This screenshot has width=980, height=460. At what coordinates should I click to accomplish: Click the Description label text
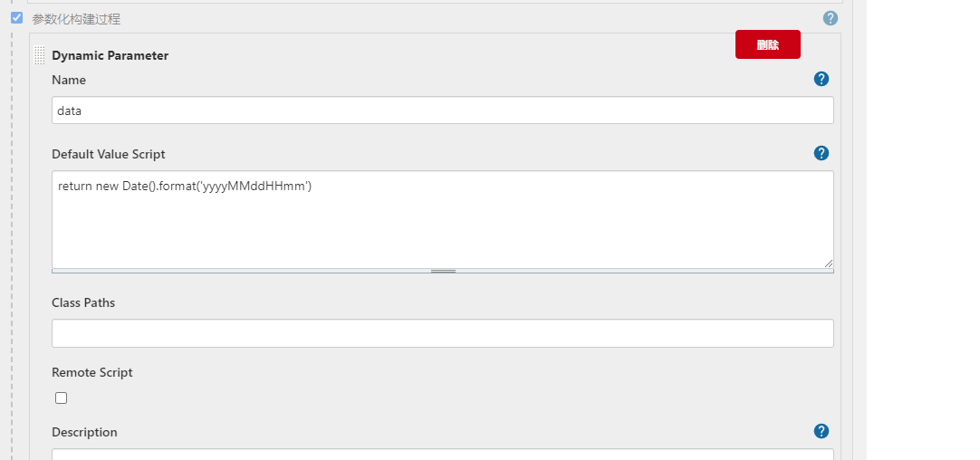(x=84, y=432)
